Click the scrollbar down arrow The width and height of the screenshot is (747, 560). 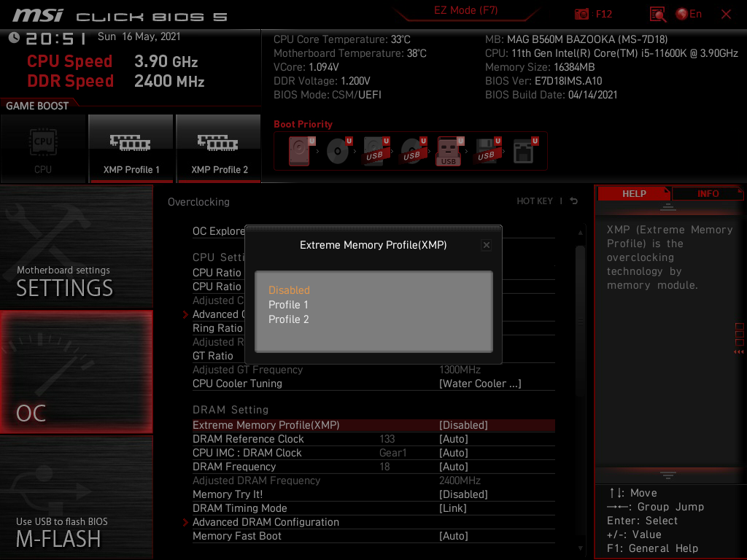coord(580,548)
